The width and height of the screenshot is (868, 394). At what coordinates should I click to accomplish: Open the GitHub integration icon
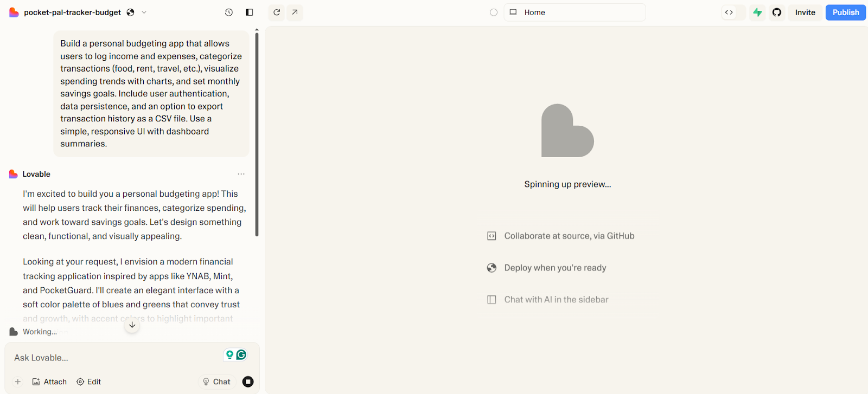(777, 12)
